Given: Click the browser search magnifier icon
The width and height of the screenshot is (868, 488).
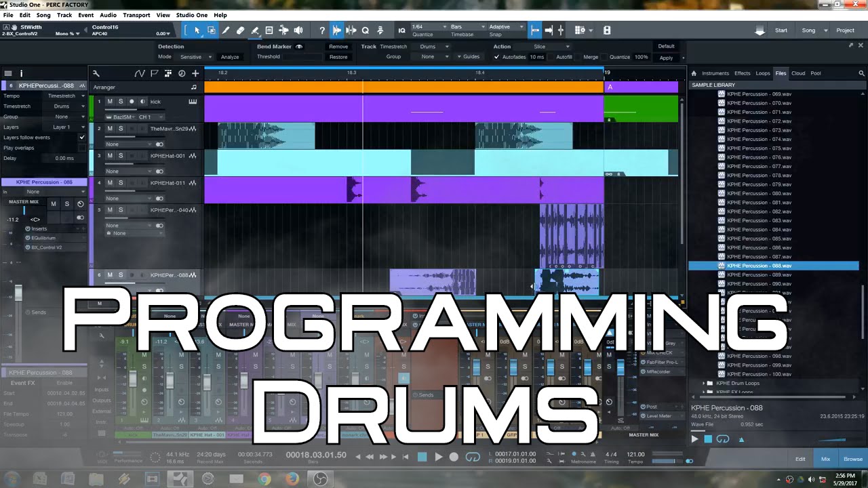Looking at the screenshot, I should (862, 73).
